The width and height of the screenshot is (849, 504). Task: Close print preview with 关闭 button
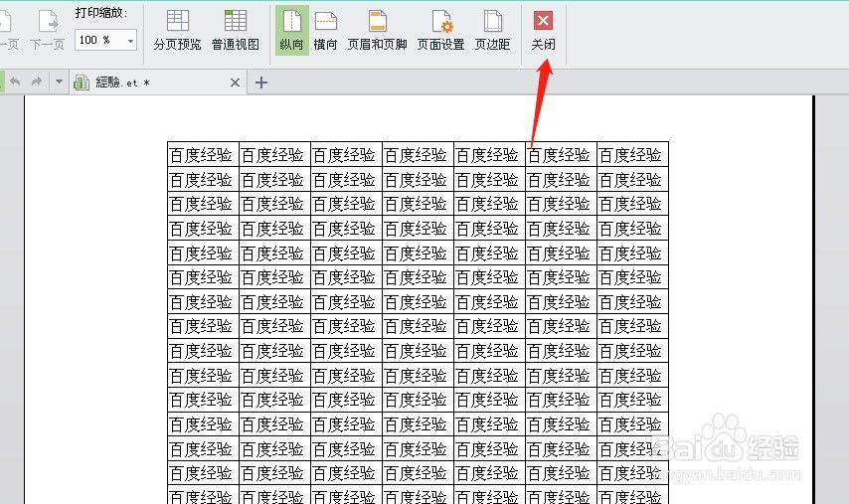click(543, 30)
